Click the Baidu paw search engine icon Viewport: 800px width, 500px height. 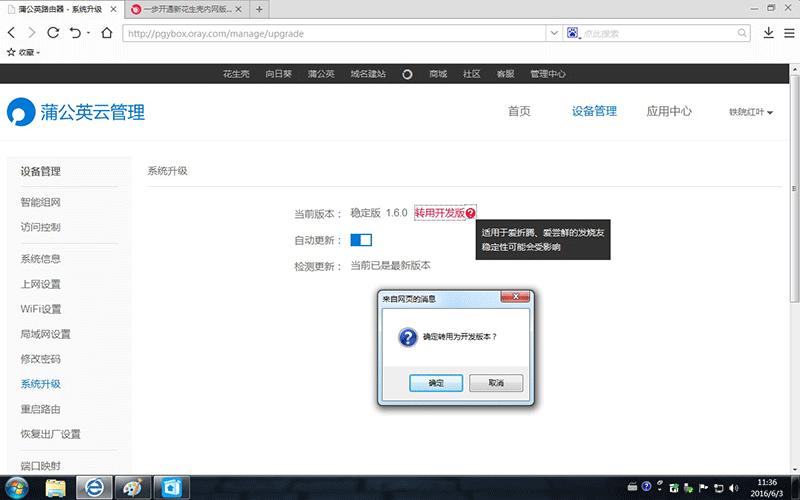573,34
